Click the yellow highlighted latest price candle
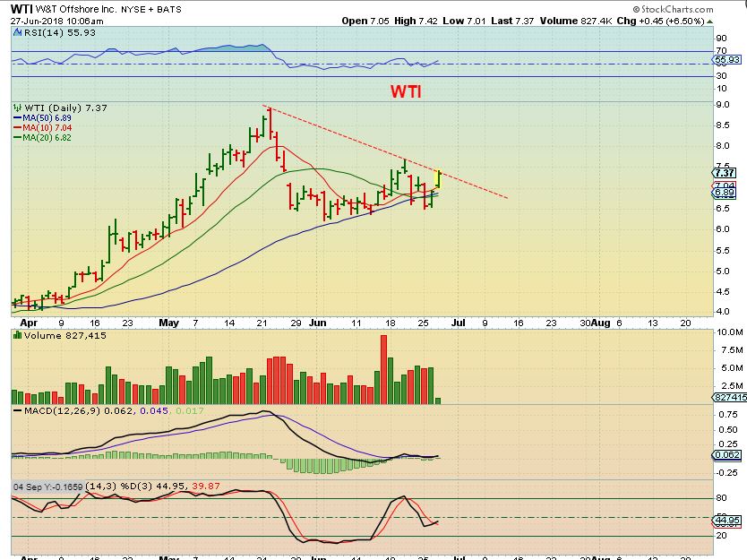The width and height of the screenshot is (747, 560). tap(438, 180)
